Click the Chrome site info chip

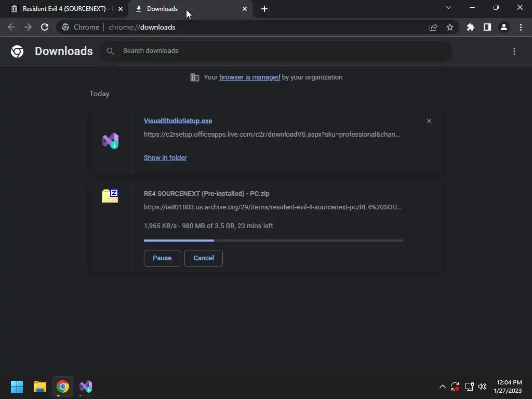81,27
